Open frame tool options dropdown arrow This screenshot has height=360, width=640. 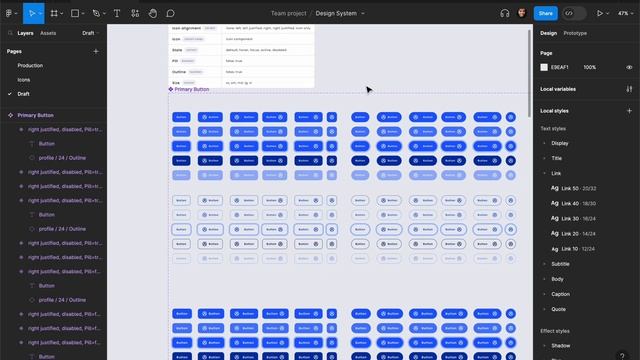[61, 13]
